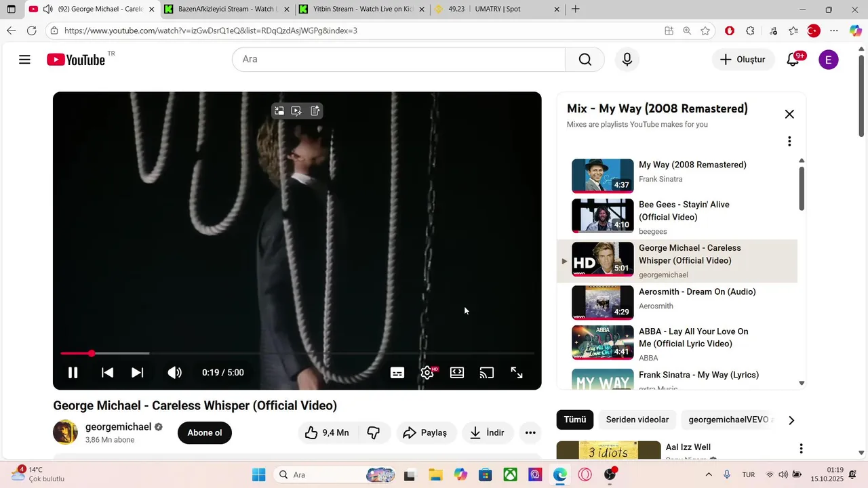Play Bee Gees - Stayin' Alive
The width and height of the screenshot is (868, 488).
(x=677, y=216)
